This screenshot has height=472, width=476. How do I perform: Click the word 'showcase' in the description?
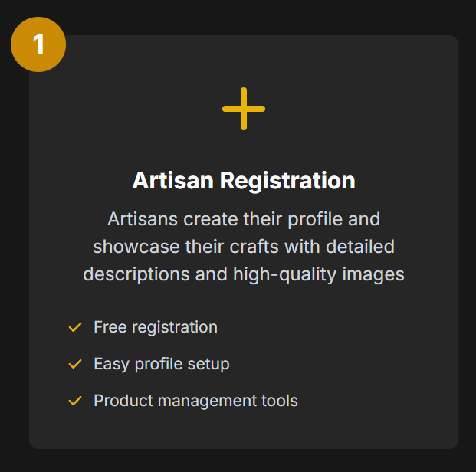[x=136, y=247]
